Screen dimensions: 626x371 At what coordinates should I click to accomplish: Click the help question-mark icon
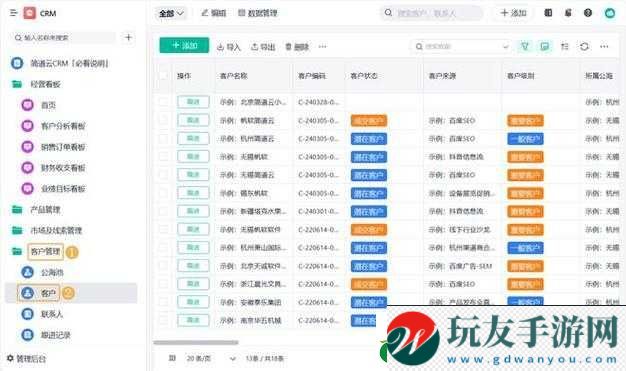point(588,13)
